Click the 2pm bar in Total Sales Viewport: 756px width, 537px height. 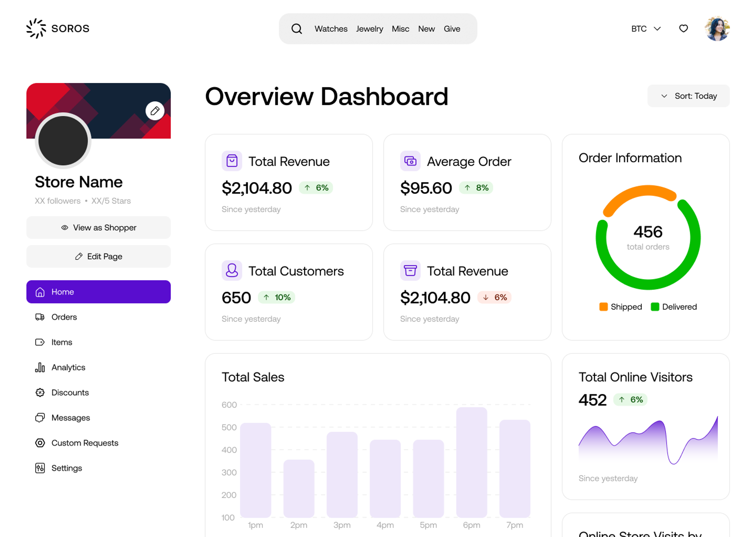299,488
